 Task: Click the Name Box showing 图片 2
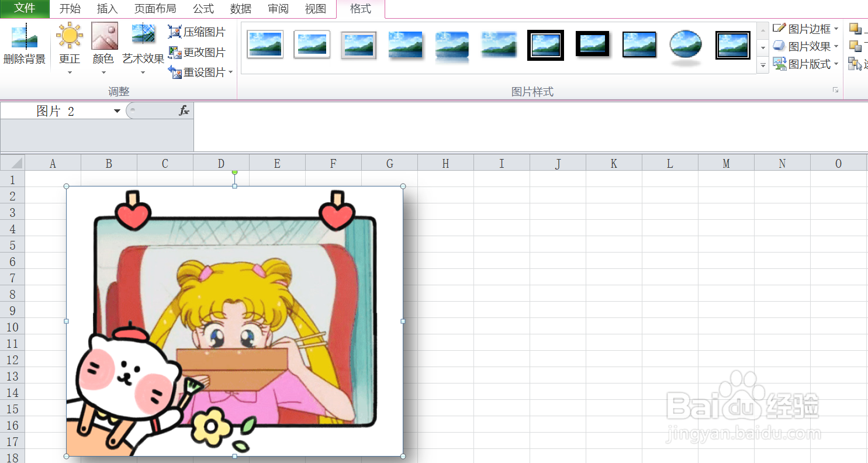[56, 111]
